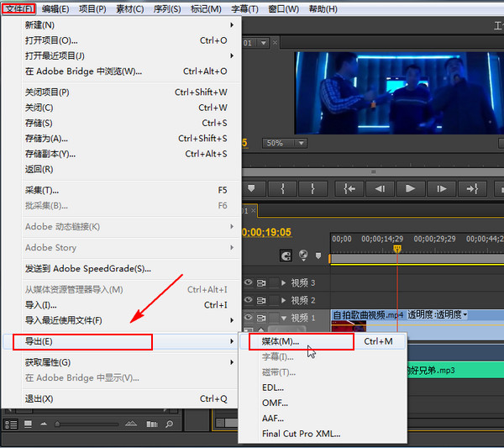Image resolution: width=504 pixels, height=448 pixels.
Task: Open the 序列(S) menu
Action: [167, 8]
